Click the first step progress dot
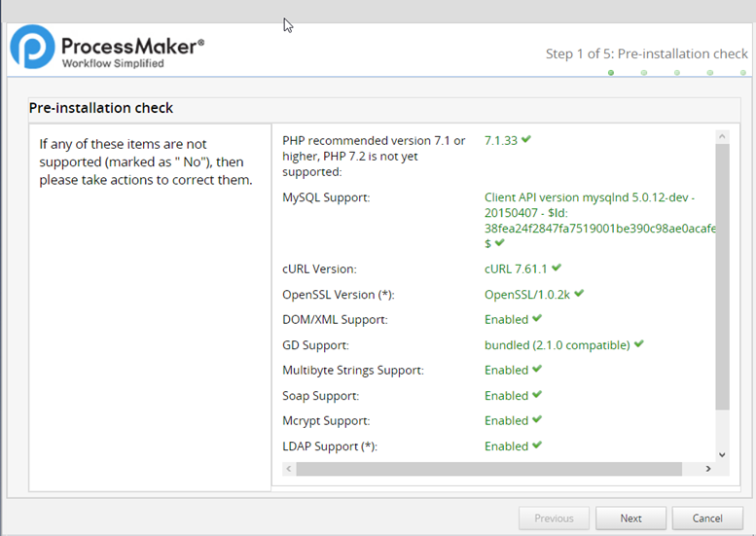Screen dimensions: 756x536 611,73
